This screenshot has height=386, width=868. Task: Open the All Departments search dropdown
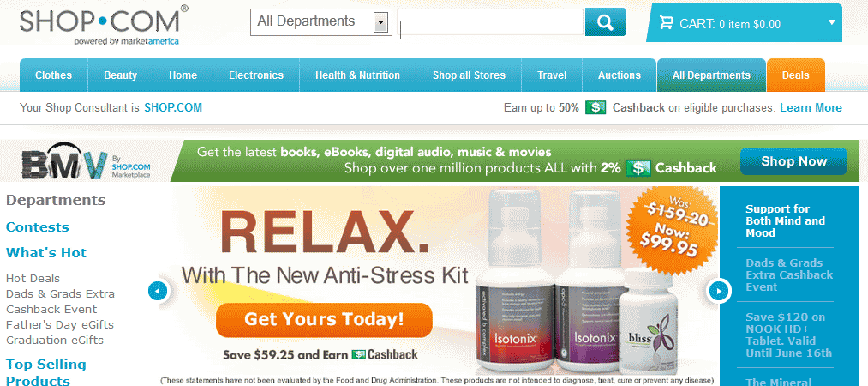tap(321, 22)
